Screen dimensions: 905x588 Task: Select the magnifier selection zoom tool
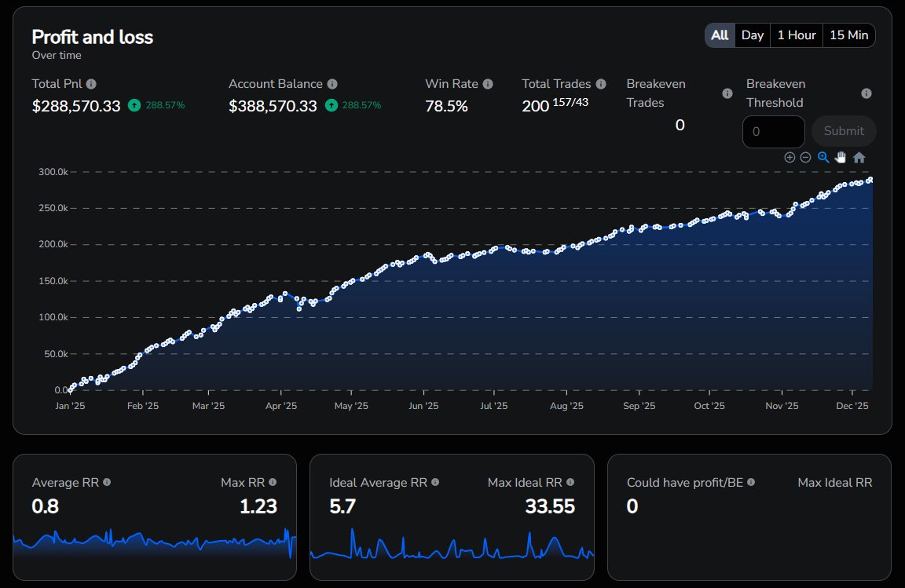point(823,158)
